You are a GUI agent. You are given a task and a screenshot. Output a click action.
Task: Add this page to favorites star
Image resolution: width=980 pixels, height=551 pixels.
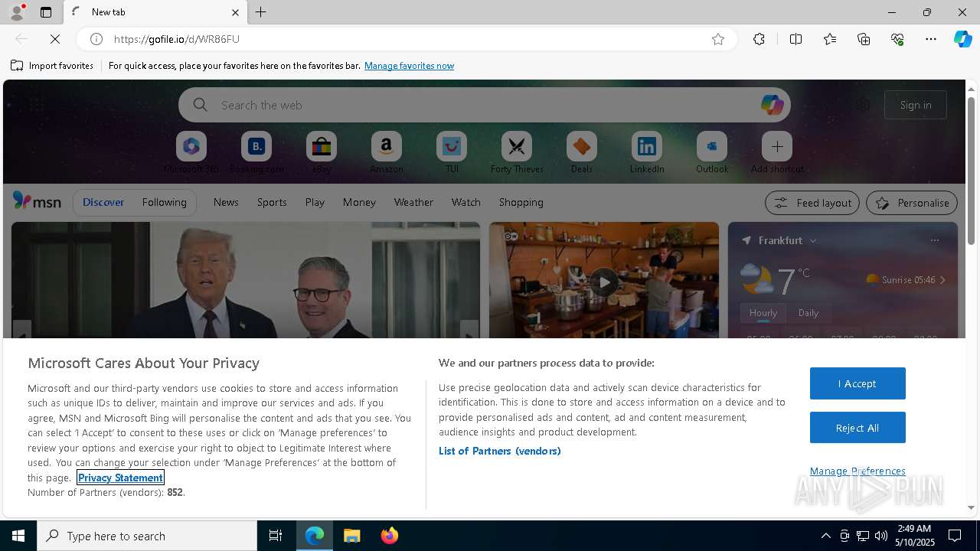coord(718,39)
